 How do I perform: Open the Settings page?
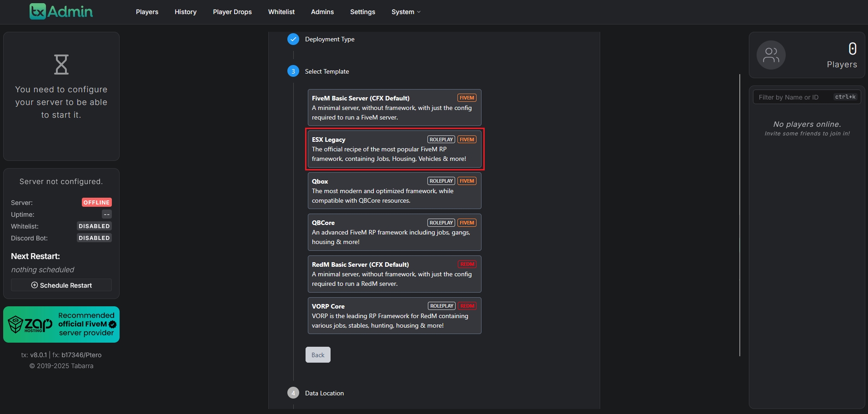click(362, 12)
